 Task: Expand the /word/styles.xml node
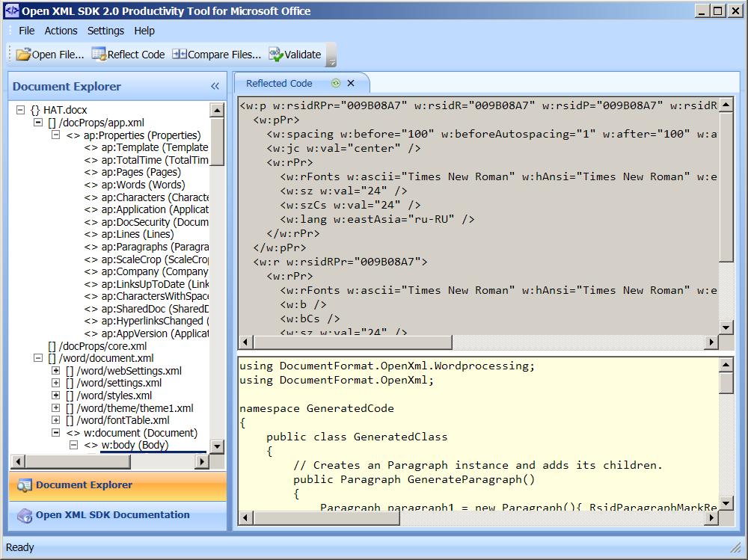56,396
